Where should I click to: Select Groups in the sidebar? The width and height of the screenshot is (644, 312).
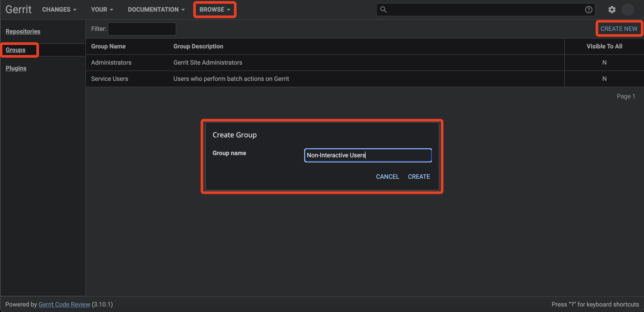pos(16,50)
